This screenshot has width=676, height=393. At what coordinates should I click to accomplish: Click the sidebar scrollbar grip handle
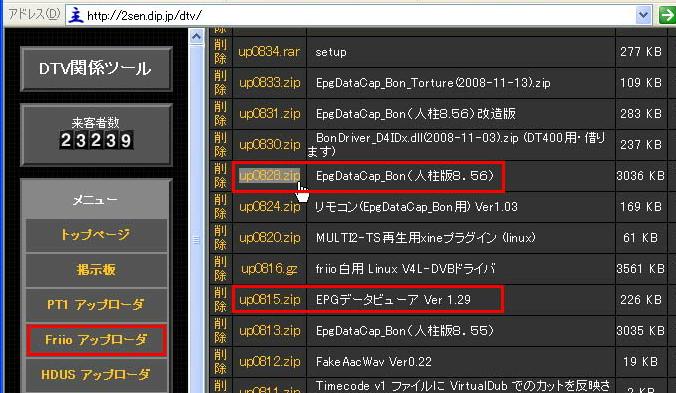point(197,240)
